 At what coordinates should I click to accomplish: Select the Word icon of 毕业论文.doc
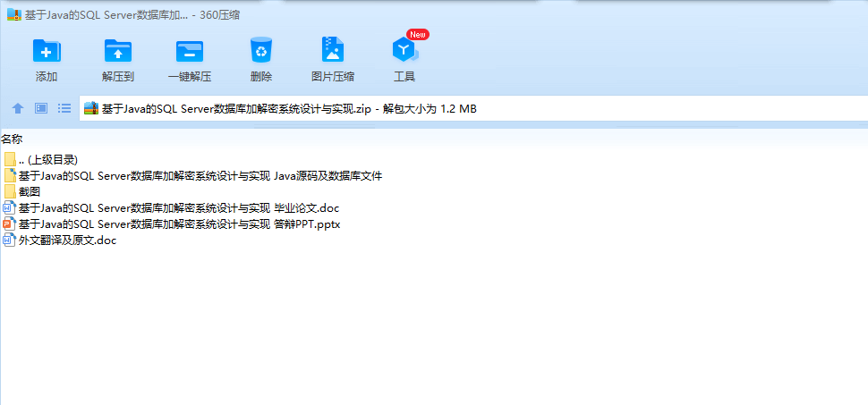click(10, 208)
